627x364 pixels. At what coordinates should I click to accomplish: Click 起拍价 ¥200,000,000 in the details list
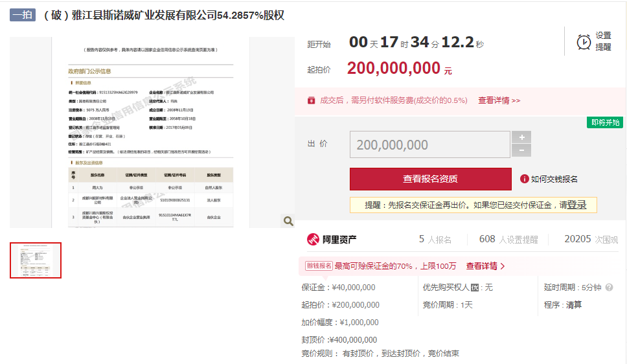click(x=340, y=305)
